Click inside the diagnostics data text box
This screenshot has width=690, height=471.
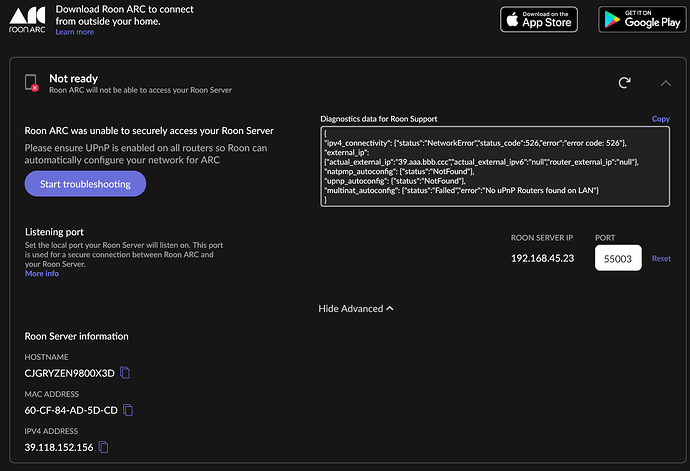pyautogui.click(x=495, y=166)
